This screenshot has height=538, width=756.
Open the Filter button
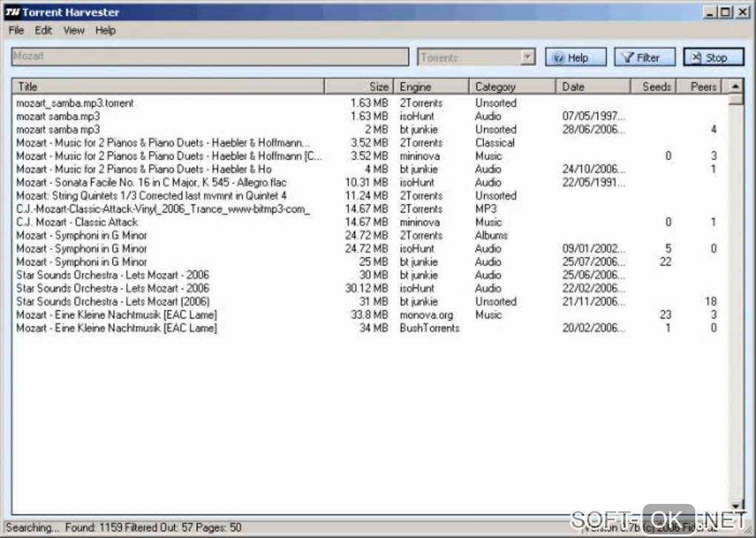pos(645,57)
